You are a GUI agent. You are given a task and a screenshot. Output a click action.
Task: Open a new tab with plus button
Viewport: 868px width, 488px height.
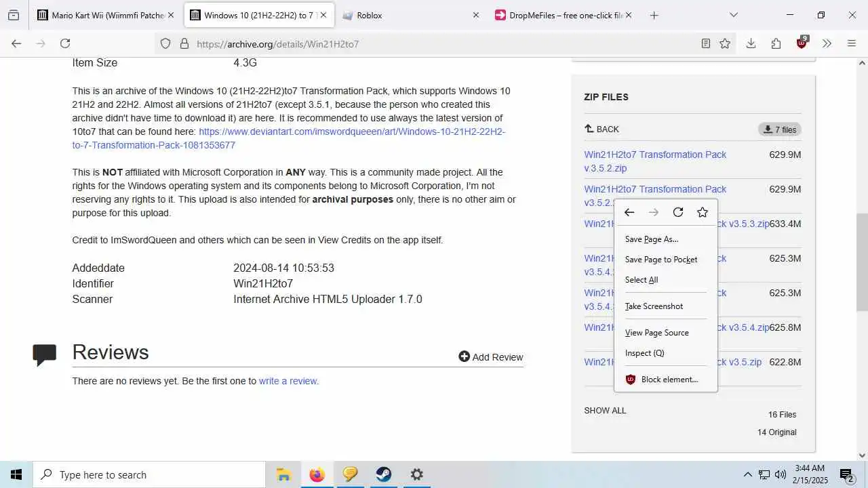654,15
